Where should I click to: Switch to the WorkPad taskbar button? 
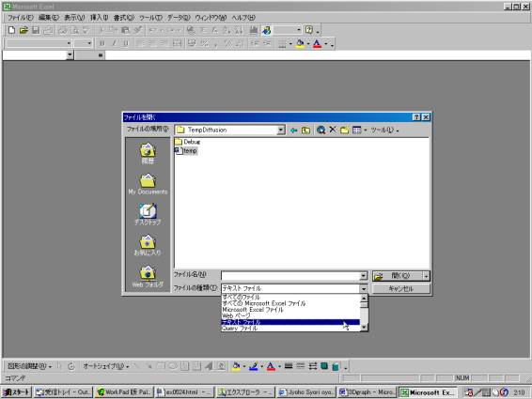124,392
